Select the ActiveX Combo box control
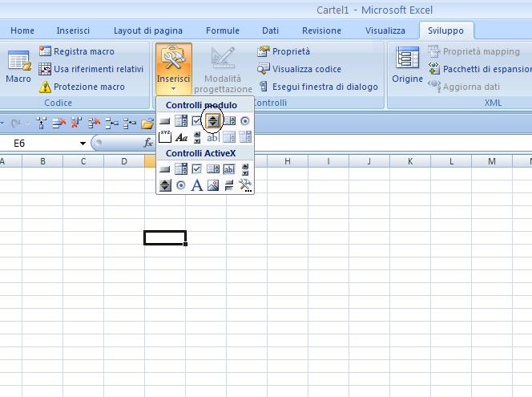 click(181, 168)
